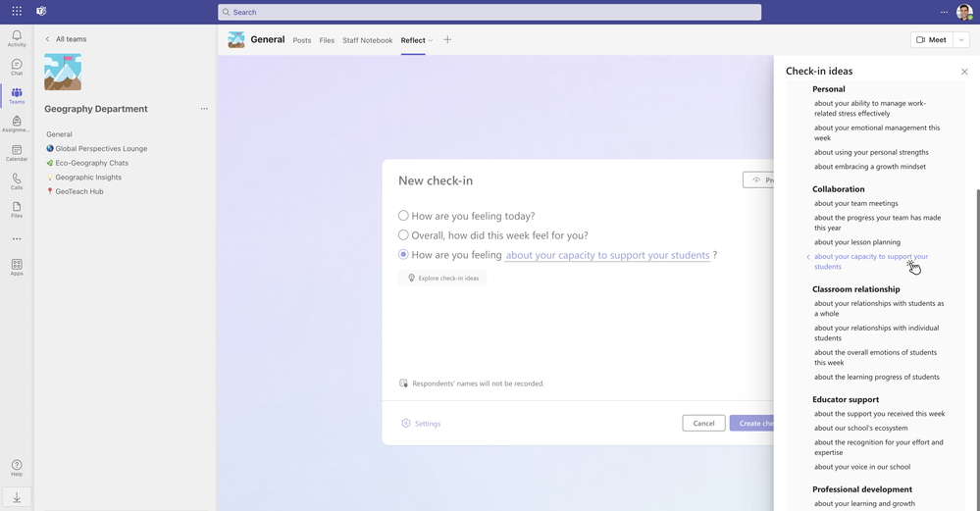Open Calls in the left rail
Image resolution: width=980 pixels, height=511 pixels.
[17, 181]
